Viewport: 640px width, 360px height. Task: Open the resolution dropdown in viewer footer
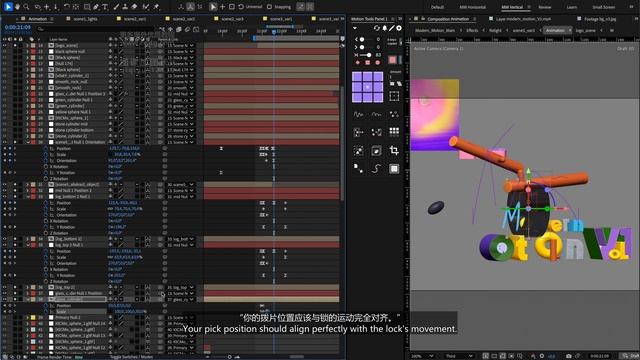(459, 356)
